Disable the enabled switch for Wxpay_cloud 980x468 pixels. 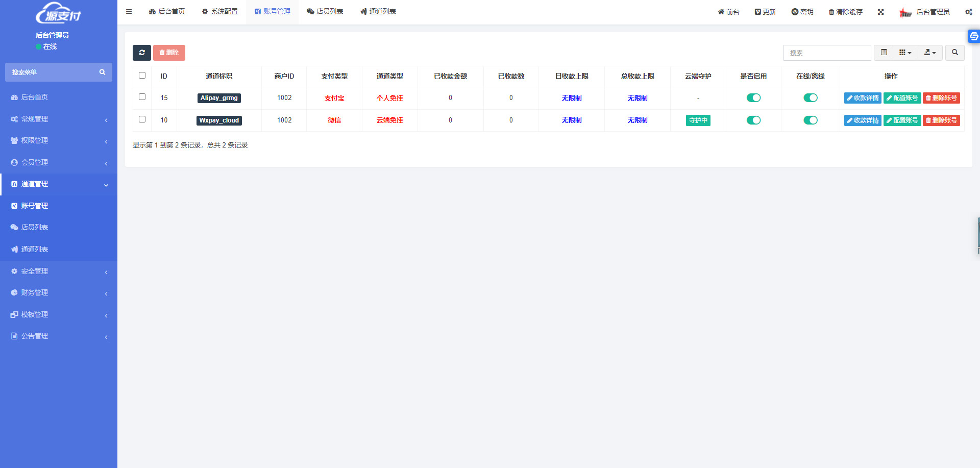(753, 120)
